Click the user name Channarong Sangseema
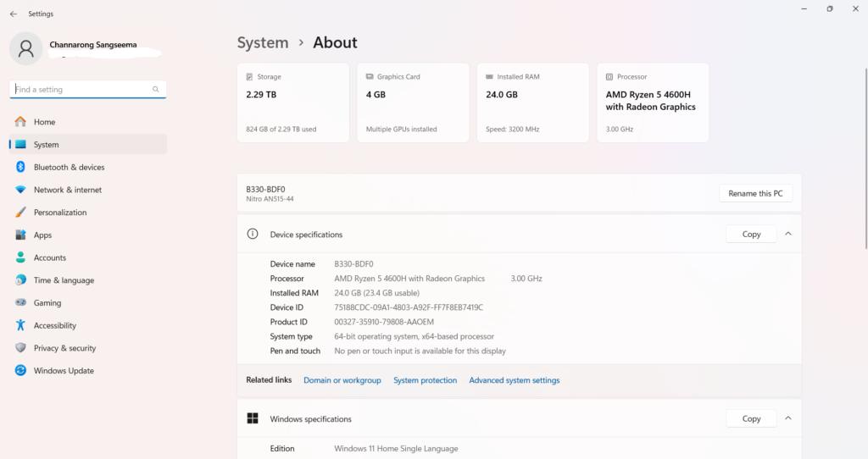Image resolution: width=868 pixels, height=459 pixels. pos(93,45)
